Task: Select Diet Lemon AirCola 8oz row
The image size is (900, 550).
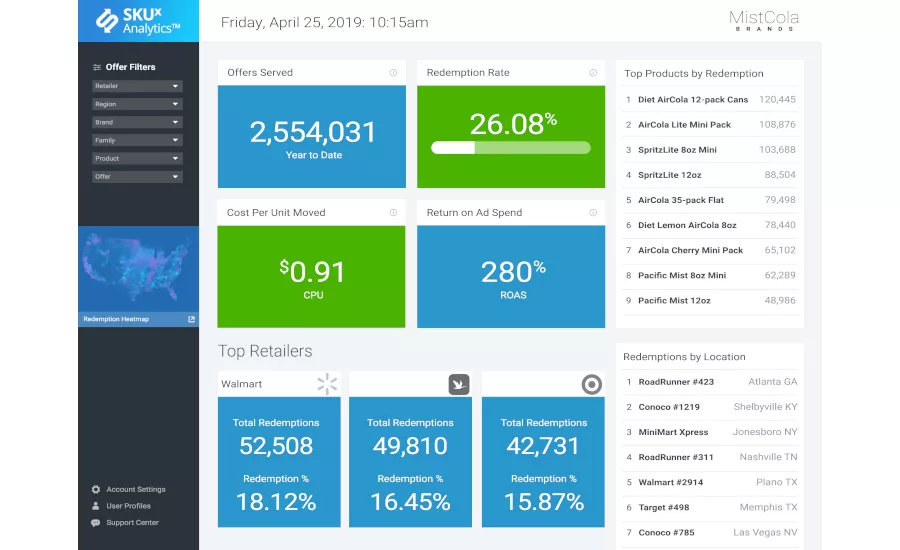Action: (711, 225)
